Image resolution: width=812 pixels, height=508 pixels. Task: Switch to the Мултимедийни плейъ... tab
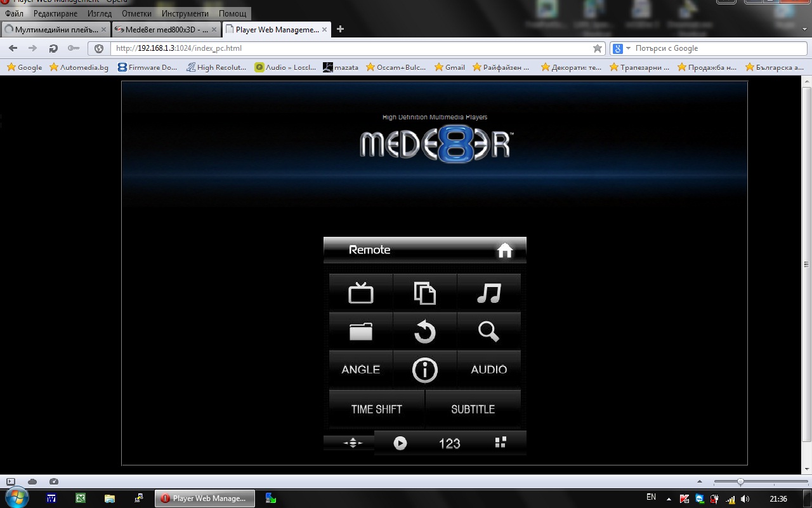[x=56, y=29]
